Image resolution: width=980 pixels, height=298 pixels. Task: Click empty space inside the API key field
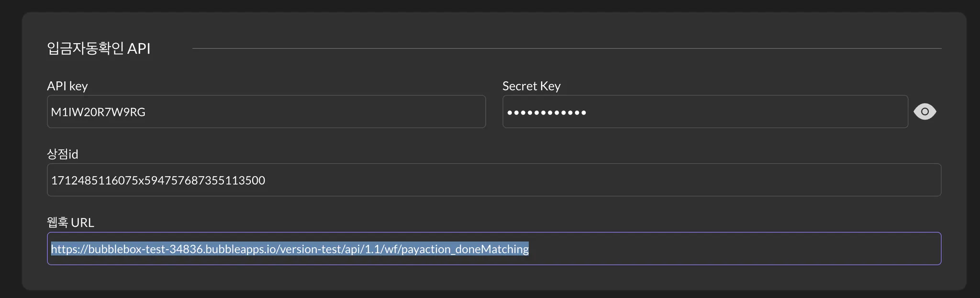coord(335,112)
